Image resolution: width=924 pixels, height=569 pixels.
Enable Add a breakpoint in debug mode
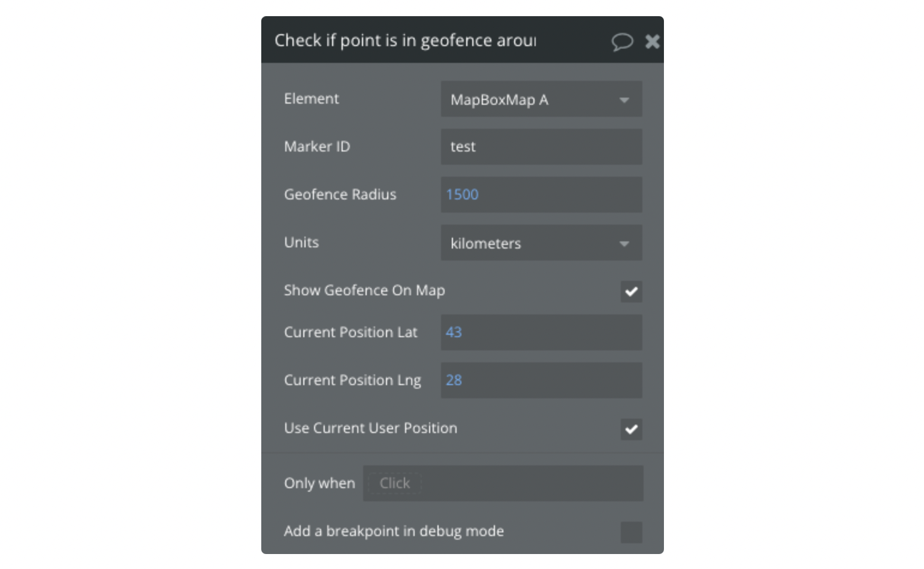click(x=631, y=532)
